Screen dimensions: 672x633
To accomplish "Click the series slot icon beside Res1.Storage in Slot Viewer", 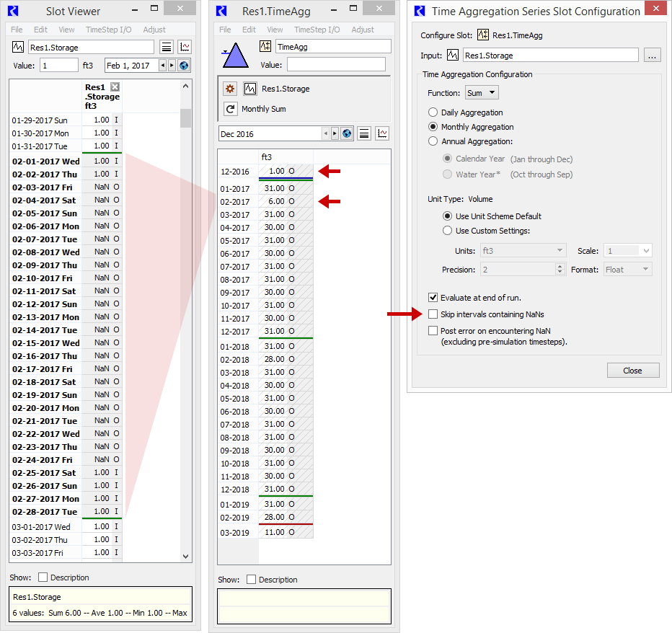I will pos(17,47).
